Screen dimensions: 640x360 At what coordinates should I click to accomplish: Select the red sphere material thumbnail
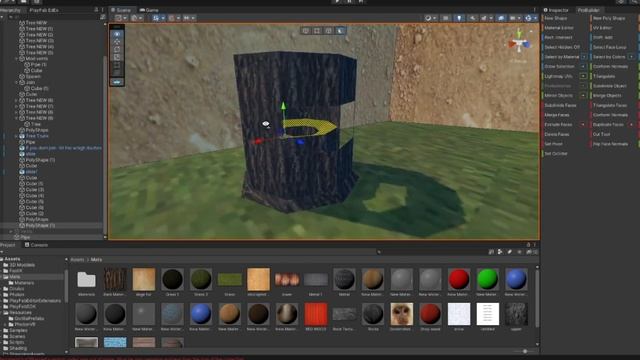point(458,279)
